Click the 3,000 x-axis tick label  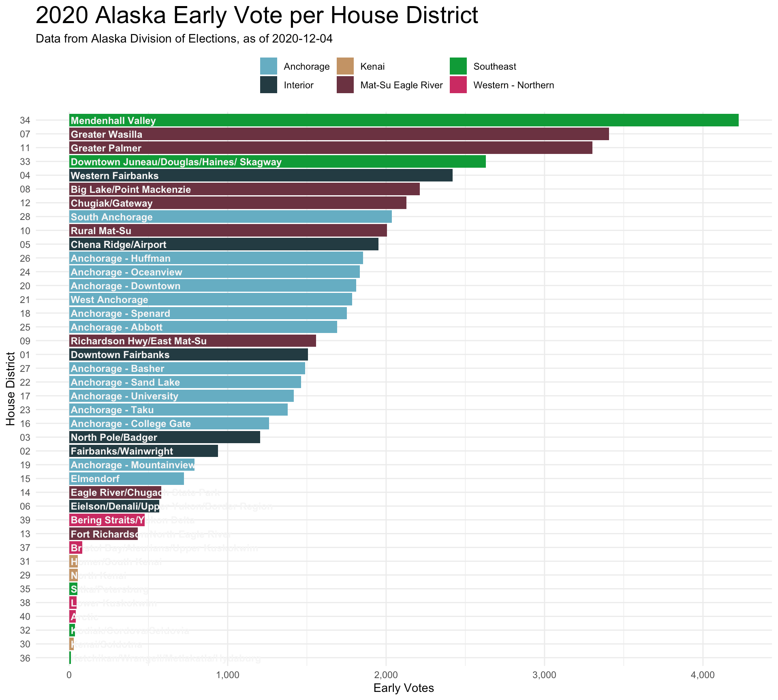pos(544,675)
